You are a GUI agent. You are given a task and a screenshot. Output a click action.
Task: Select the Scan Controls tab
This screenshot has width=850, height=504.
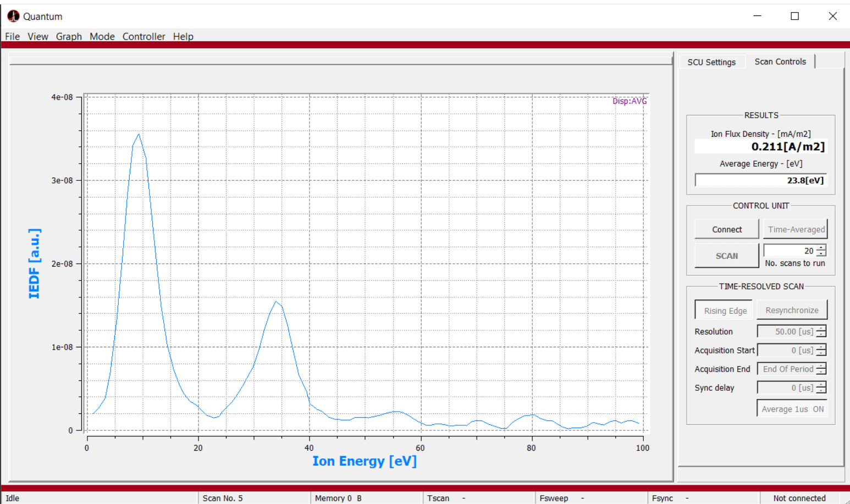click(x=780, y=62)
